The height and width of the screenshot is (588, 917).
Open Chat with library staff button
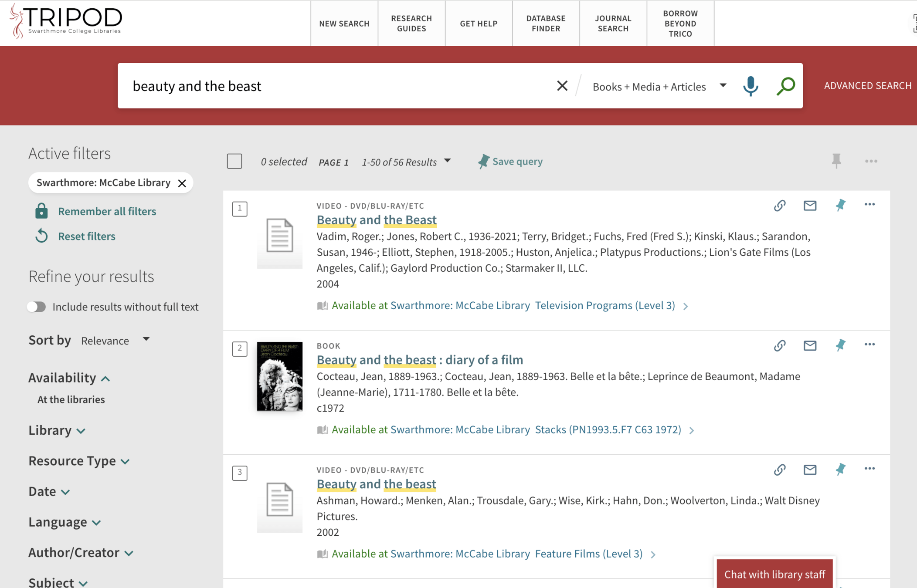(x=774, y=574)
